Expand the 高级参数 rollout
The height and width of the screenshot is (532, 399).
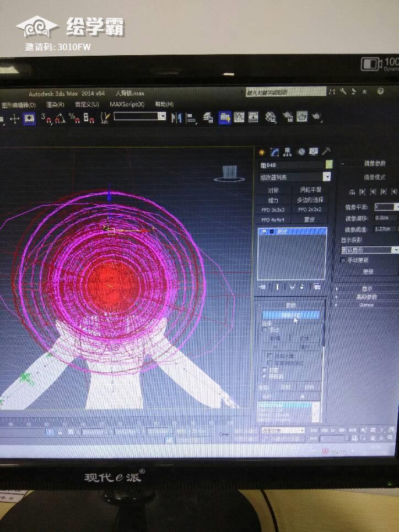click(x=366, y=297)
